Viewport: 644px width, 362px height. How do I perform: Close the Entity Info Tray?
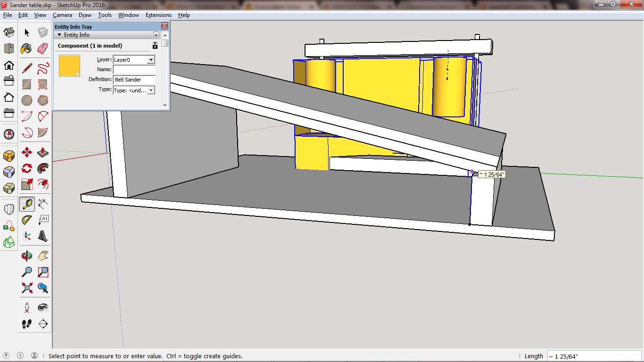click(x=165, y=26)
